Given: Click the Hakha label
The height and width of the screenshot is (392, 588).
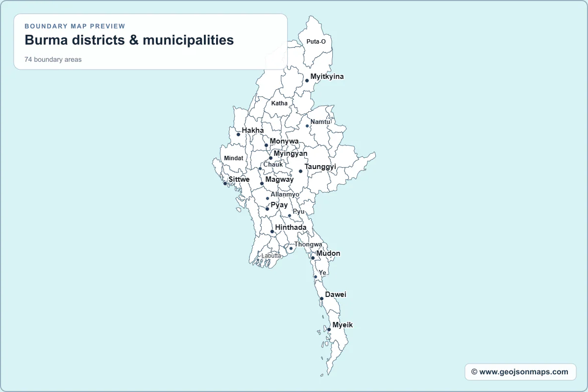Looking at the screenshot, I should [x=253, y=130].
